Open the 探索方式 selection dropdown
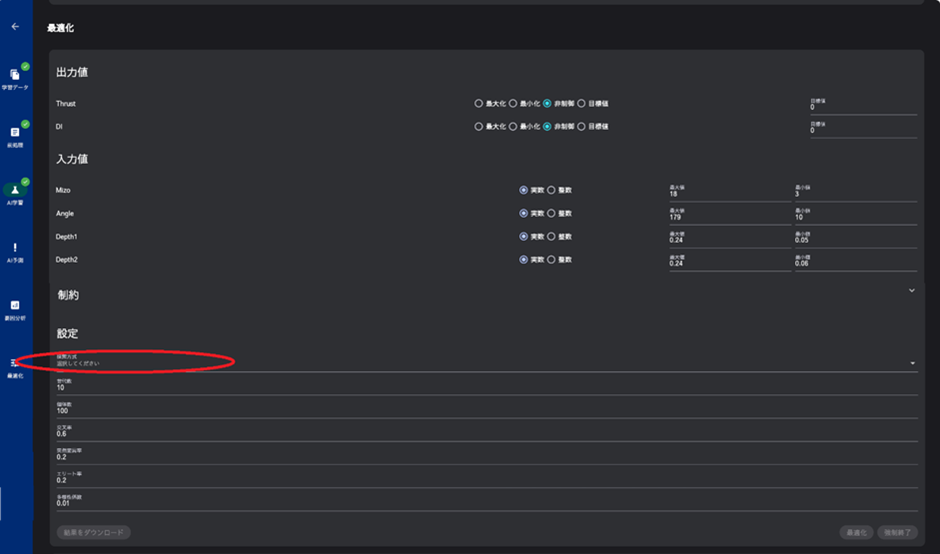Viewport: 940px width, 554px height. (486, 362)
